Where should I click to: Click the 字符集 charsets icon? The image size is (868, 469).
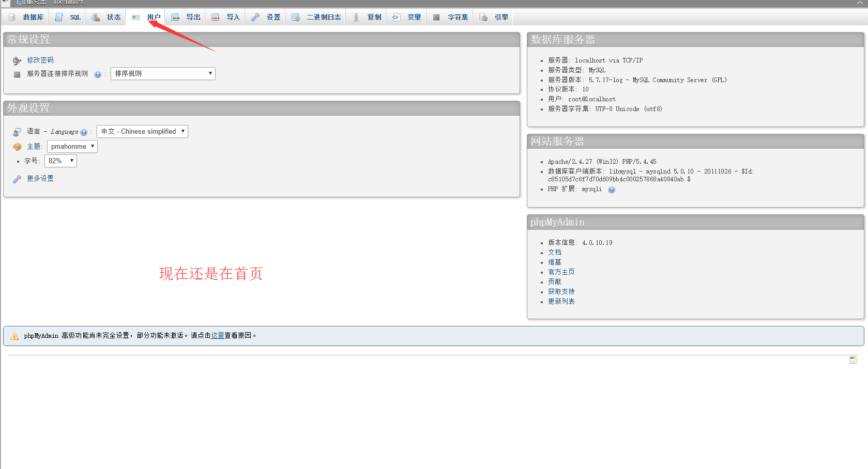pos(436,17)
